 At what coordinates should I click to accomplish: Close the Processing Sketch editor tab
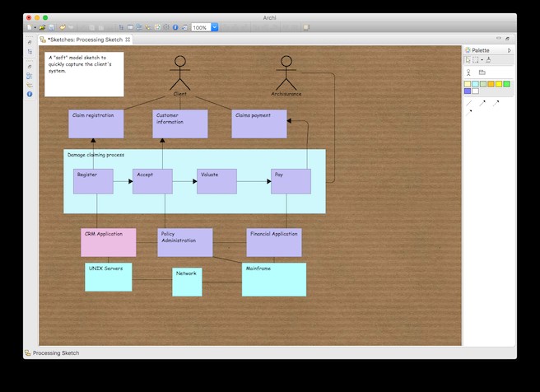coord(128,39)
